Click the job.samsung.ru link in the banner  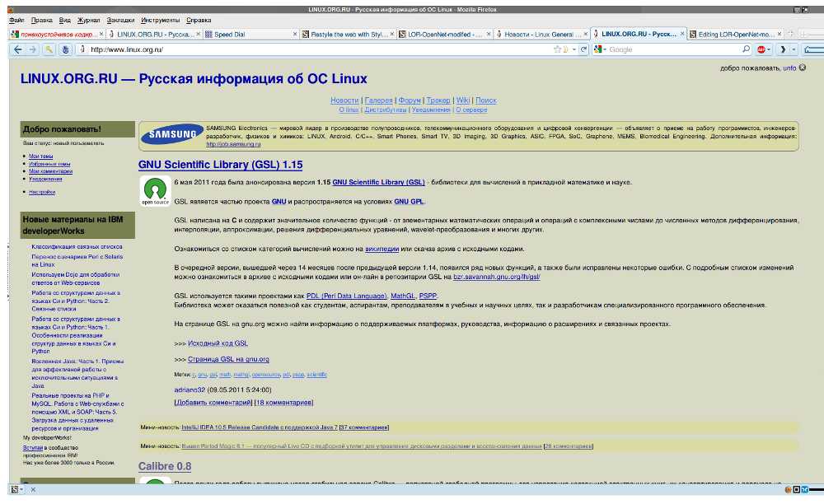coord(233,144)
